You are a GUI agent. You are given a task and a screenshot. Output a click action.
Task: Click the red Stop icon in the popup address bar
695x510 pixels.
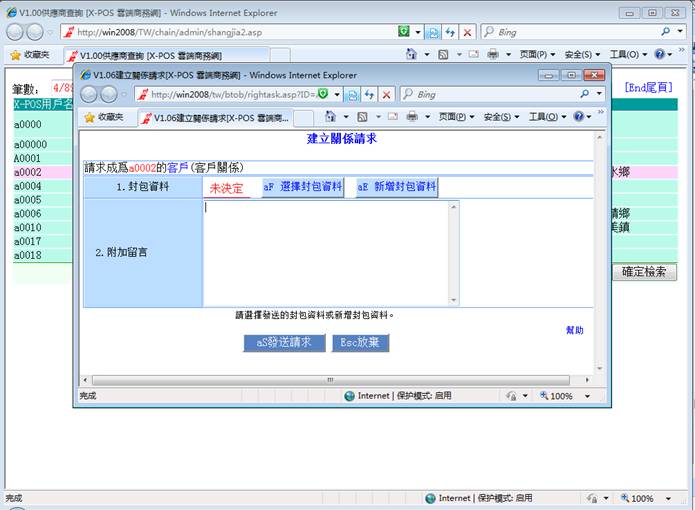coord(386,94)
